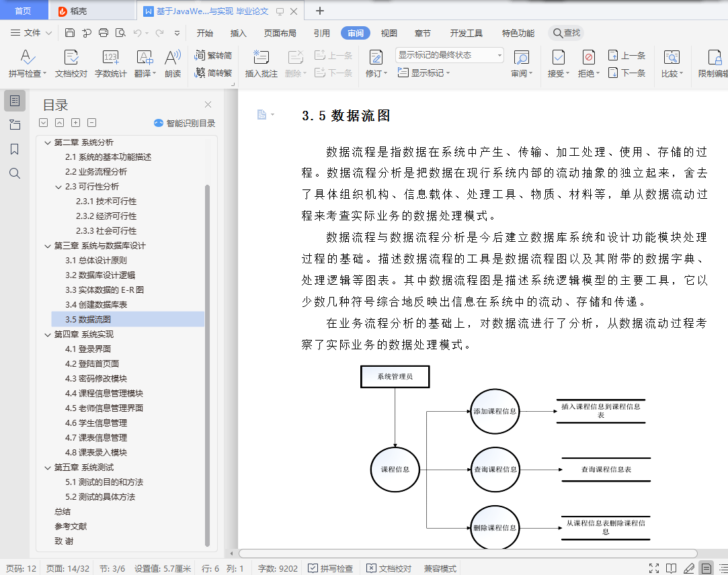
Task: Collapse the 第三章 系统与数据库设计 node
Action: pyautogui.click(x=47, y=246)
